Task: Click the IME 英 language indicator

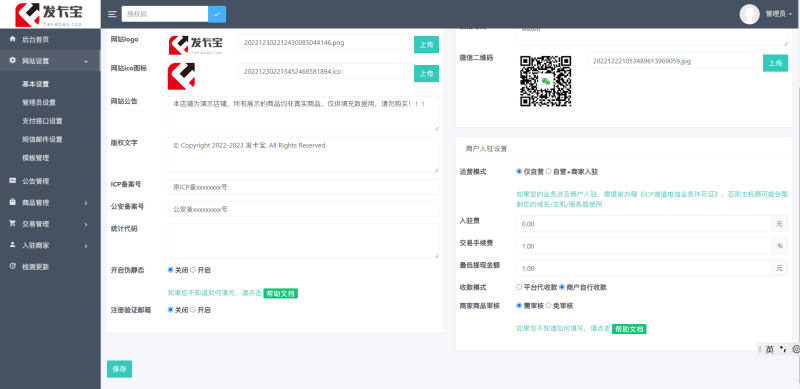Action: pos(769,349)
